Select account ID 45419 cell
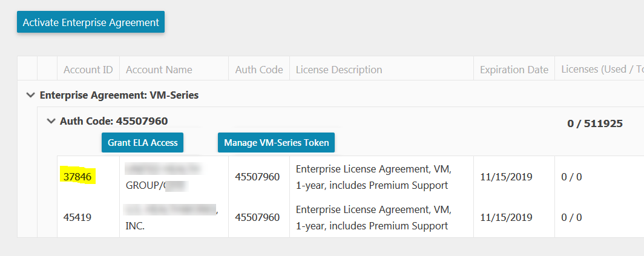This screenshot has width=644, height=256. [x=77, y=217]
